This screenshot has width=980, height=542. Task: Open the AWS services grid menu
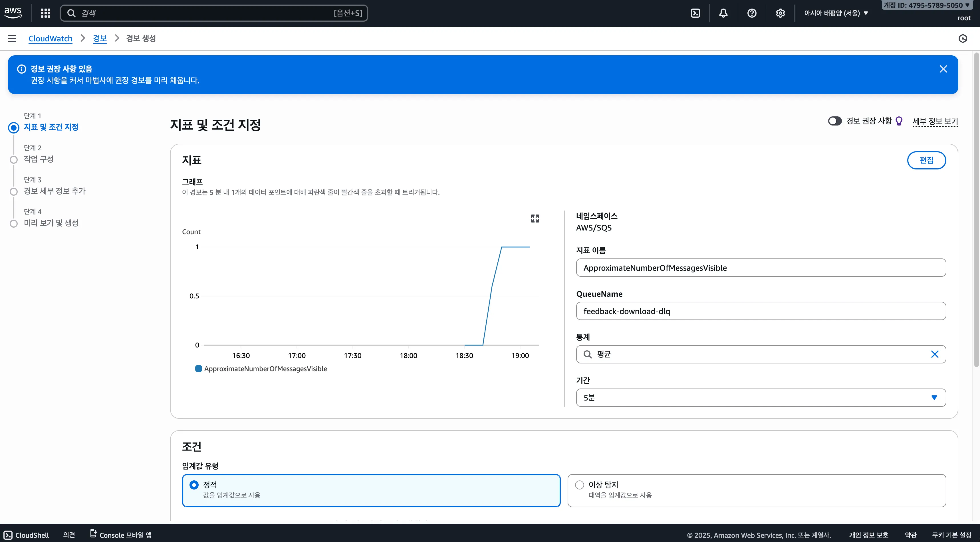(46, 13)
